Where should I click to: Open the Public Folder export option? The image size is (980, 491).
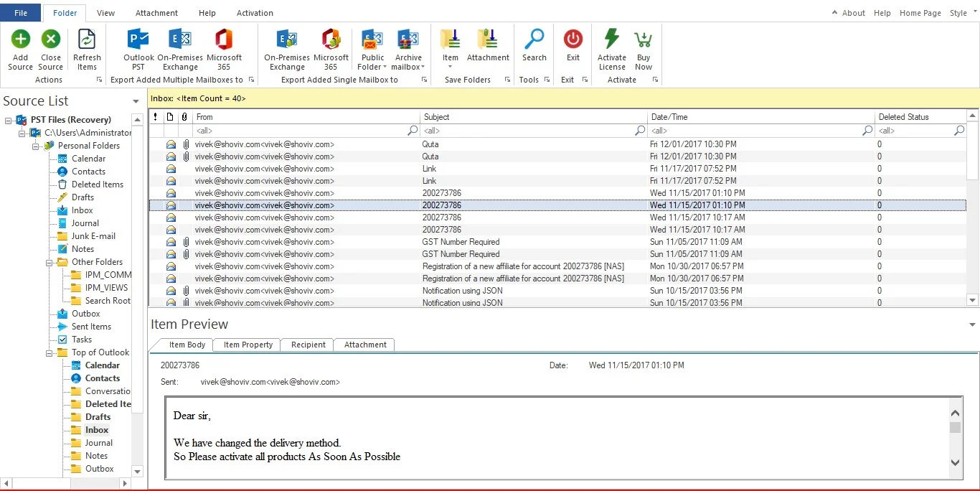click(x=372, y=49)
